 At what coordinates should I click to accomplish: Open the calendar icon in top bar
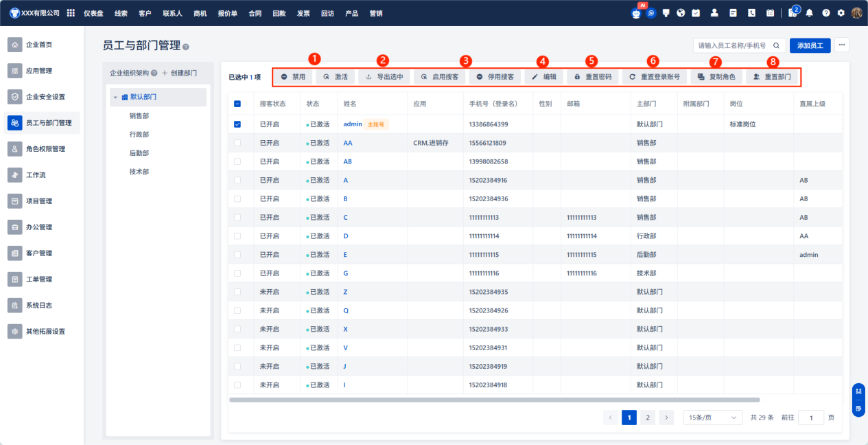[770, 13]
